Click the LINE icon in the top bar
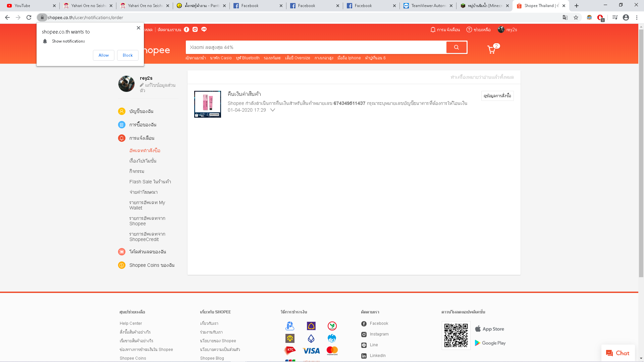The width and height of the screenshot is (644, 362). pos(204,29)
